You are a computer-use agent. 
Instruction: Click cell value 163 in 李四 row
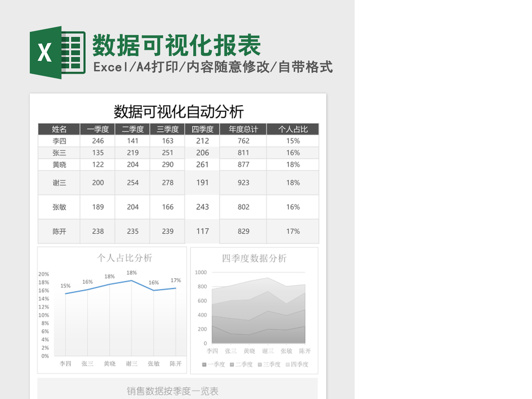(168, 141)
